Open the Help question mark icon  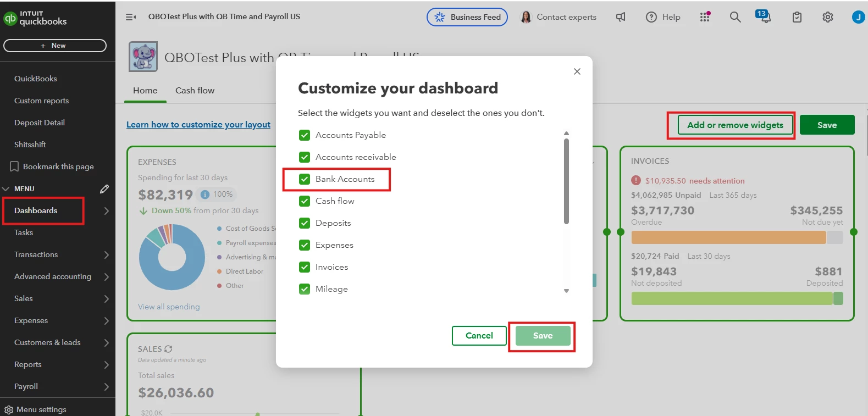[651, 17]
